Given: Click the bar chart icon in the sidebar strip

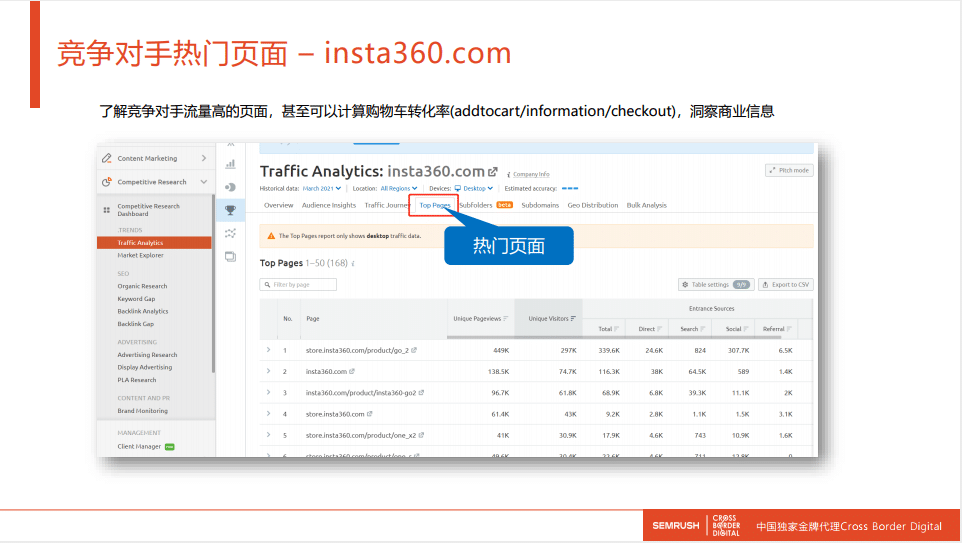Looking at the screenshot, I should [230, 163].
